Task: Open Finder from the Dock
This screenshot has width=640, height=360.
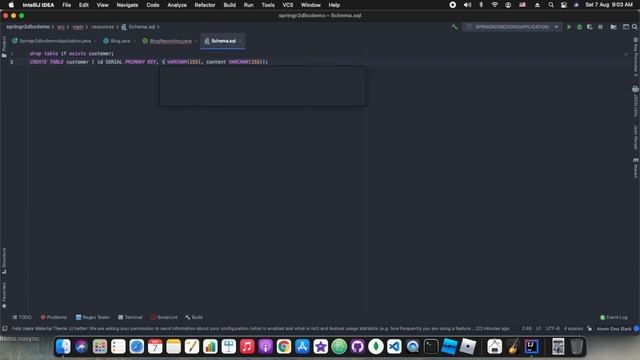Action: coord(63,347)
